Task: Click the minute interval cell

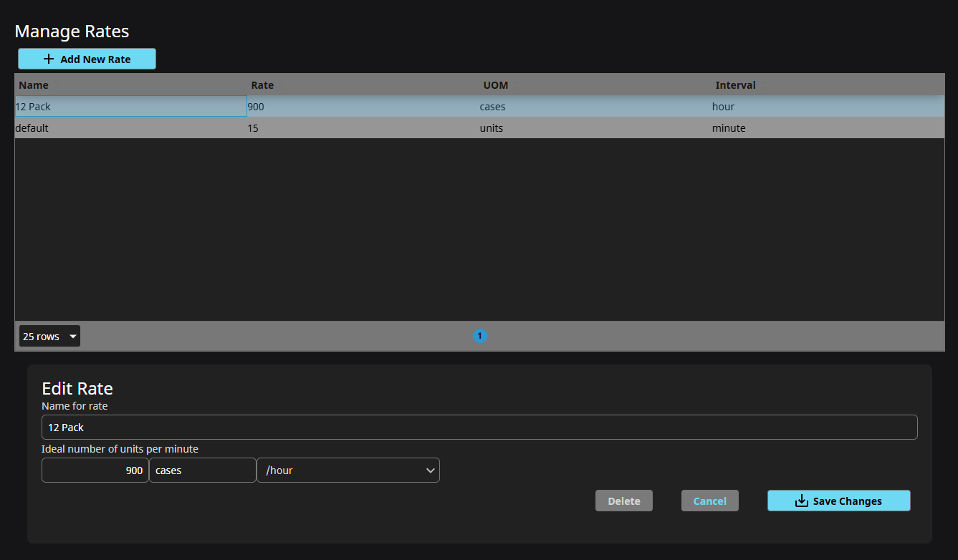Action: [x=729, y=128]
